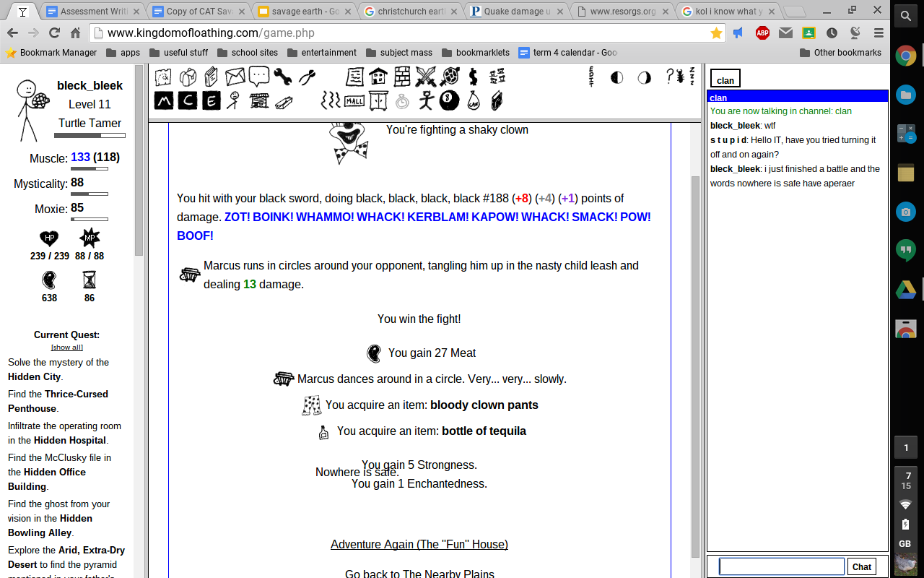
Task: Click the vertical EDIT toolbar link
Action: [x=591, y=77]
